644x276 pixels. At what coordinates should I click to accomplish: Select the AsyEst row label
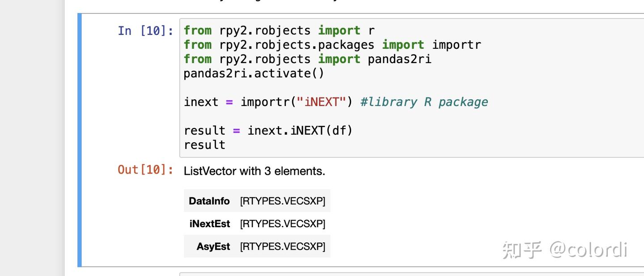coord(213,246)
